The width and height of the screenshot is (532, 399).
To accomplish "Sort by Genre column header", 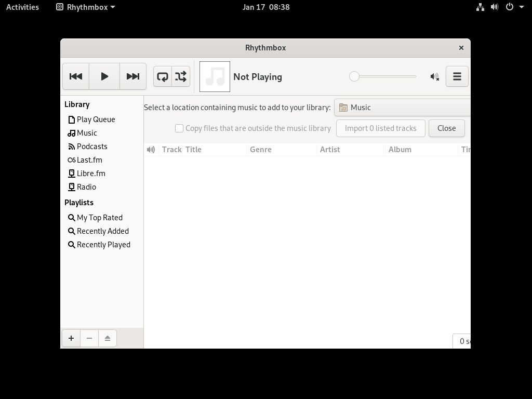I will click(x=282, y=150).
